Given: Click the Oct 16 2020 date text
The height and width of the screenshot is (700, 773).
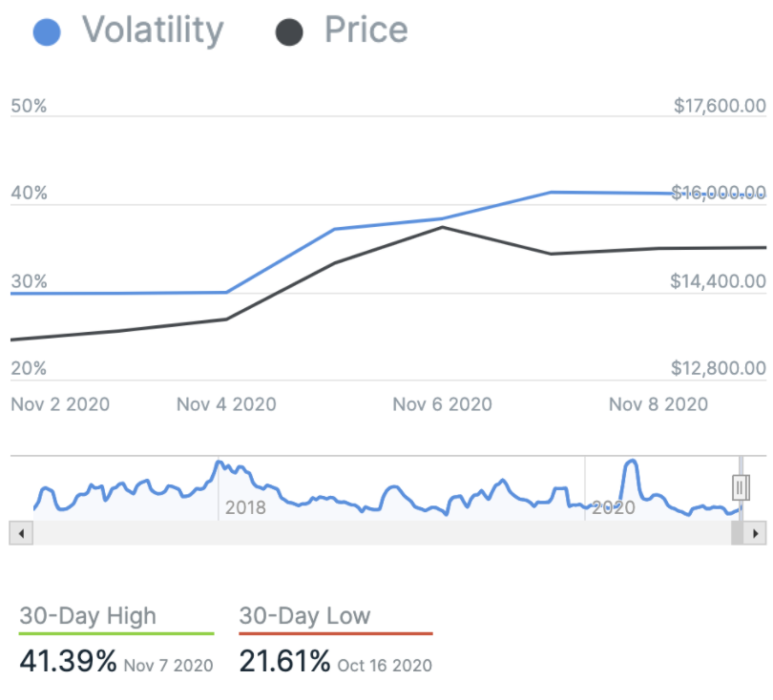Looking at the screenshot, I should click(385, 664).
